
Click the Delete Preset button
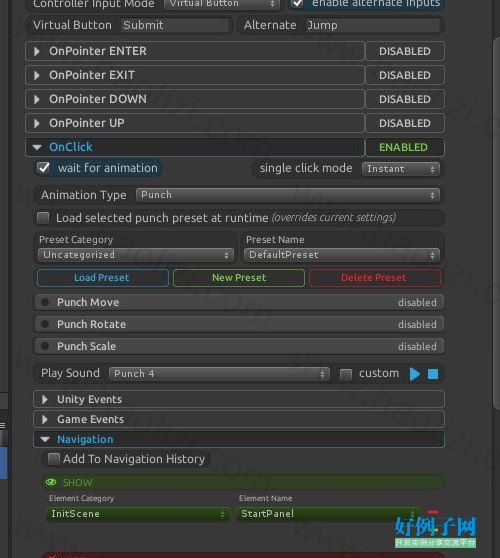(x=374, y=278)
